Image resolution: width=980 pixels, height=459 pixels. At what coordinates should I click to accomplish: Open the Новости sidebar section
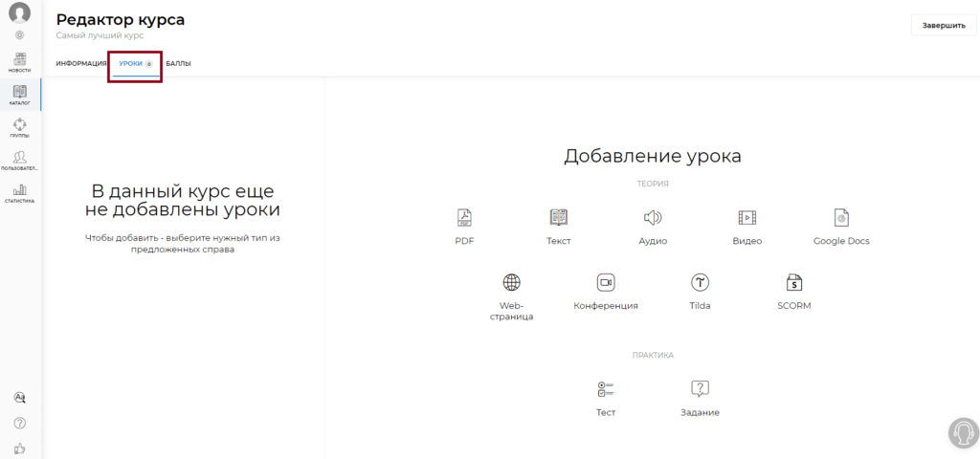tap(20, 62)
